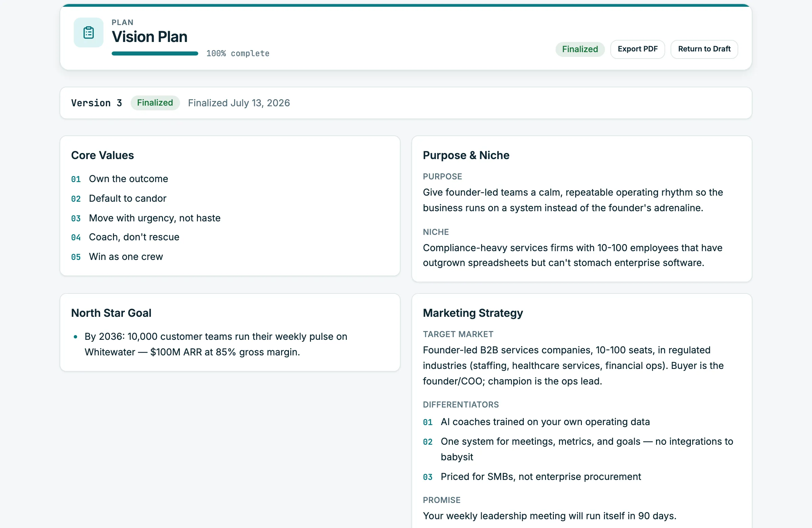Select differentiator 'Priced for SMBs'
Image resolution: width=812 pixels, height=528 pixels.
[541, 477]
